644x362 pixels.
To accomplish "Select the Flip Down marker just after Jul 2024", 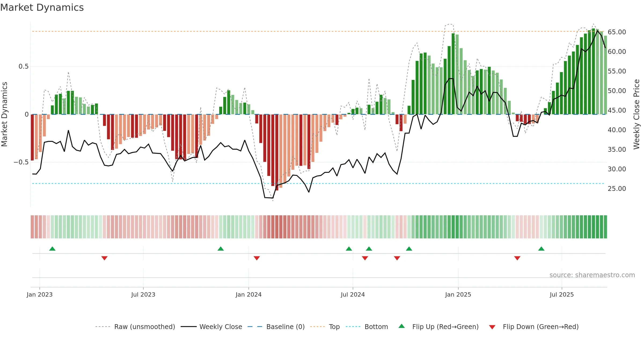I will pos(365,258).
